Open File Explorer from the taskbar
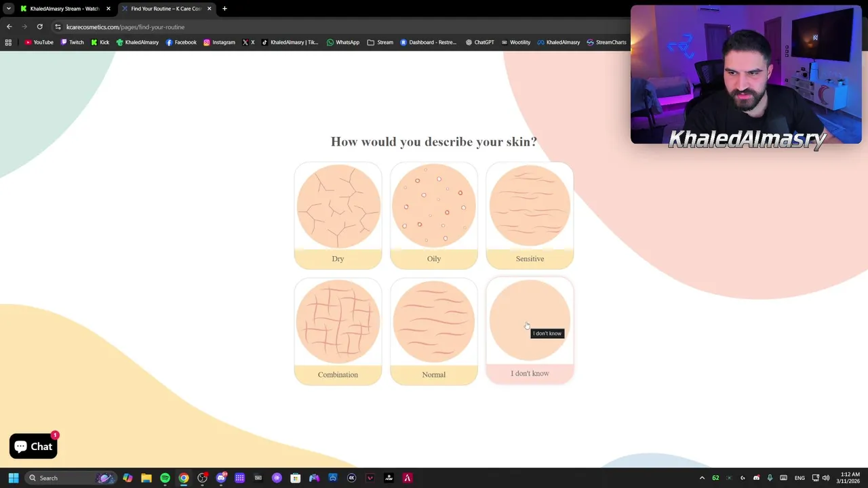 (146, 478)
